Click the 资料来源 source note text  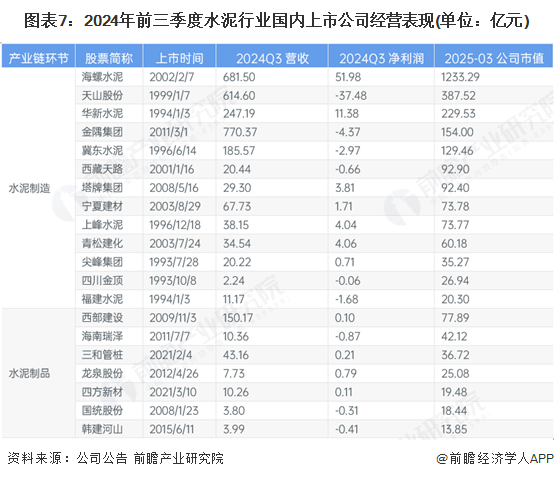click(x=116, y=458)
